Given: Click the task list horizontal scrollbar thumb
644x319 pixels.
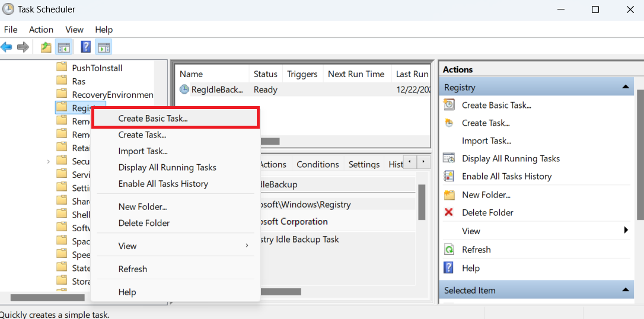Looking at the screenshot, I should (x=270, y=141).
